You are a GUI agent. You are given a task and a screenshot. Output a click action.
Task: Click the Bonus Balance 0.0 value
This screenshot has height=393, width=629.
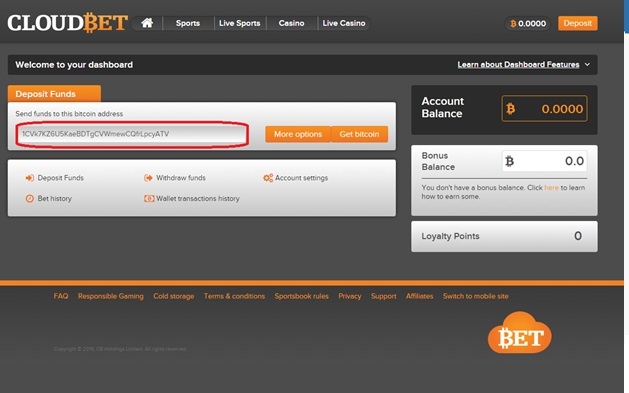coord(574,161)
